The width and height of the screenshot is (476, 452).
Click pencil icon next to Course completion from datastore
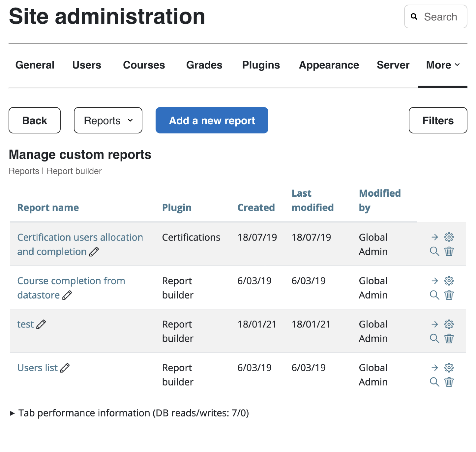click(67, 295)
